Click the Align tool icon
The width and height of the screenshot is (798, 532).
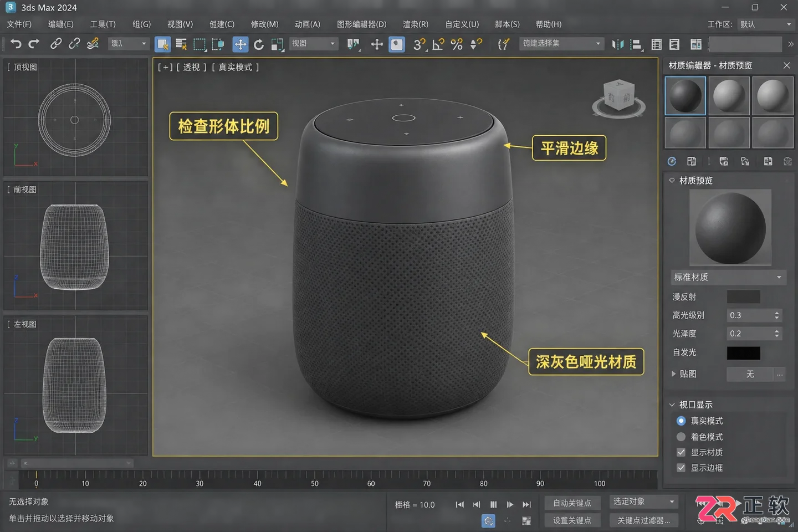[x=637, y=44]
